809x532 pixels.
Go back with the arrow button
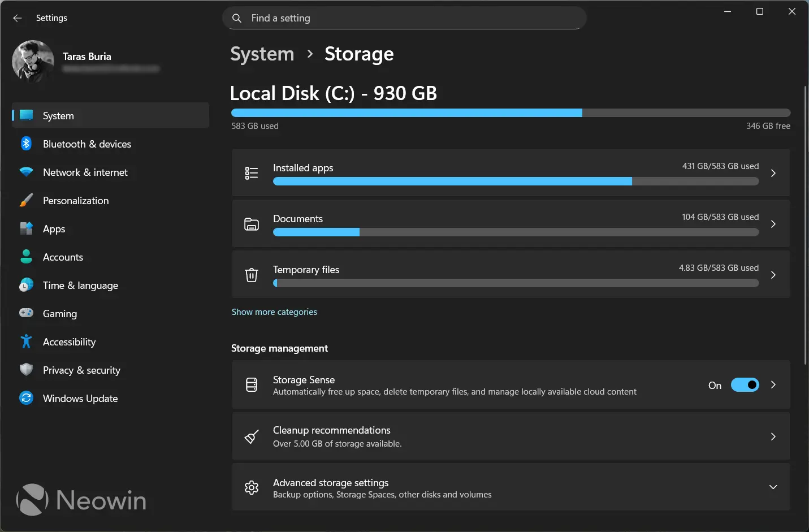18,18
